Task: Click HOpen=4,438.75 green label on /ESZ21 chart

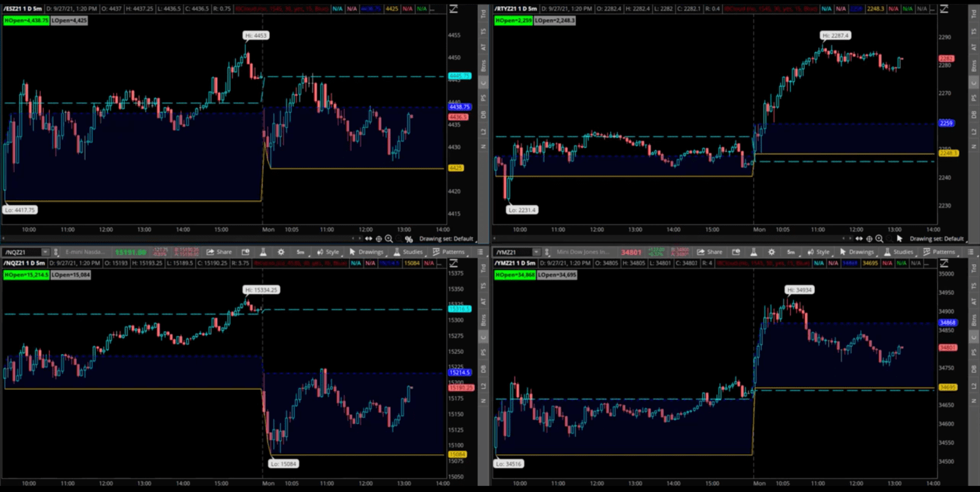Action: pos(26,20)
